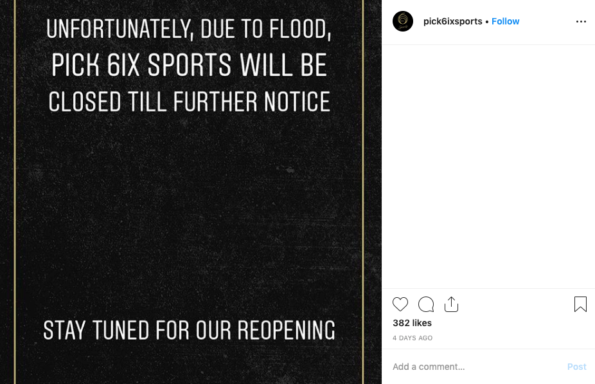View the 382 likes list

[x=412, y=323]
